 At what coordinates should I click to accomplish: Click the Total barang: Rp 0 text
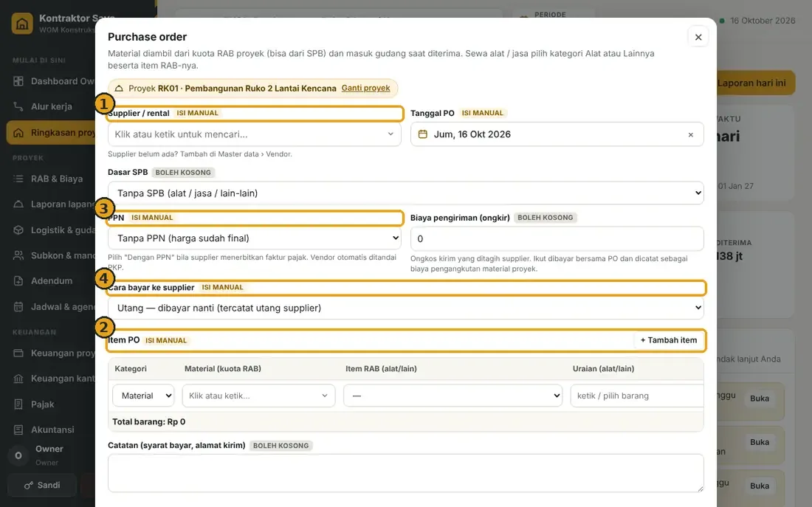click(x=148, y=421)
